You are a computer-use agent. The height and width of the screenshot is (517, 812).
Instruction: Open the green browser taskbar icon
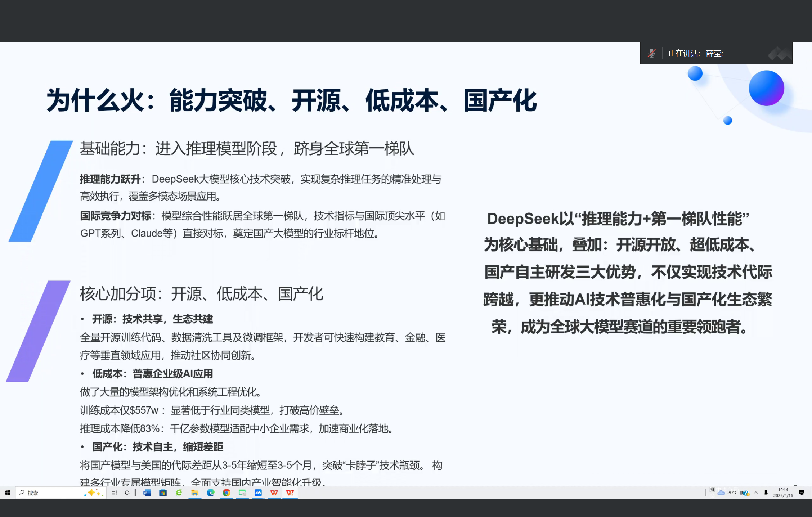(179, 493)
